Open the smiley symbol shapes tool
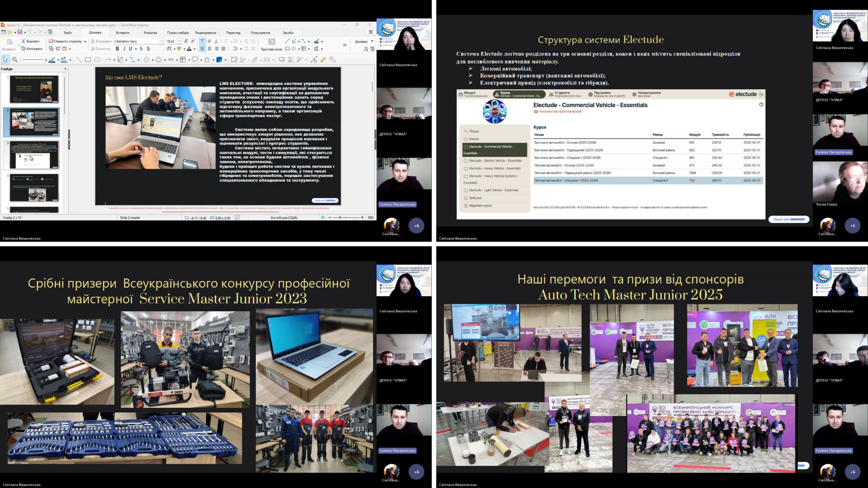Viewport: 868px width, 488px height. tap(159, 60)
